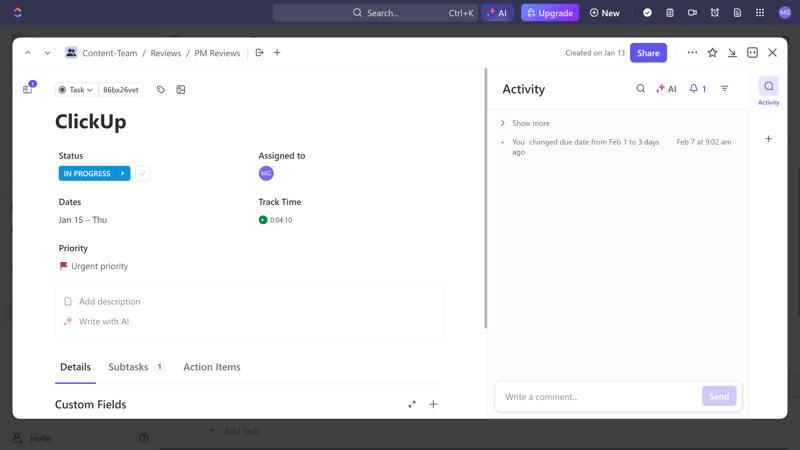800x450 pixels.
Task: Go to previous task with up chevron
Action: pyautogui.click(x=28, y=53)
